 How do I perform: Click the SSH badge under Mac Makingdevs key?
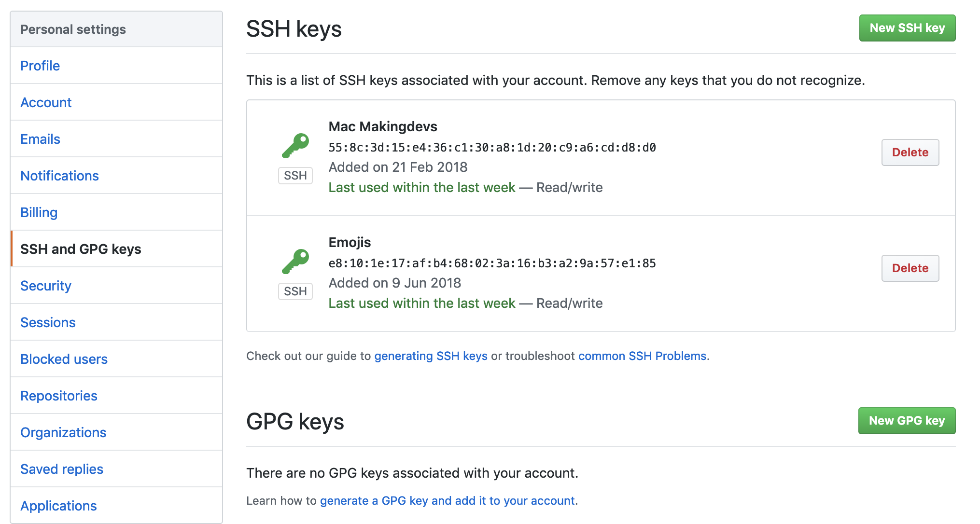tap(295, 176)
